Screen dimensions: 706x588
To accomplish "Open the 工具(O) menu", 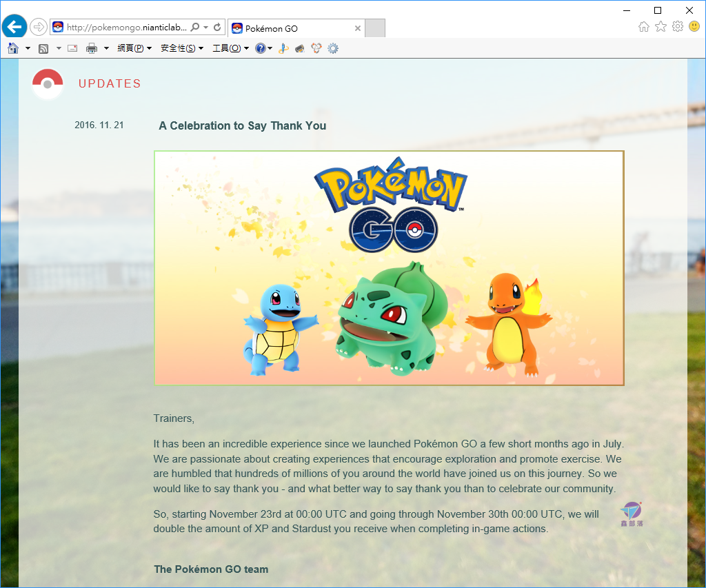I will [230, 48].
